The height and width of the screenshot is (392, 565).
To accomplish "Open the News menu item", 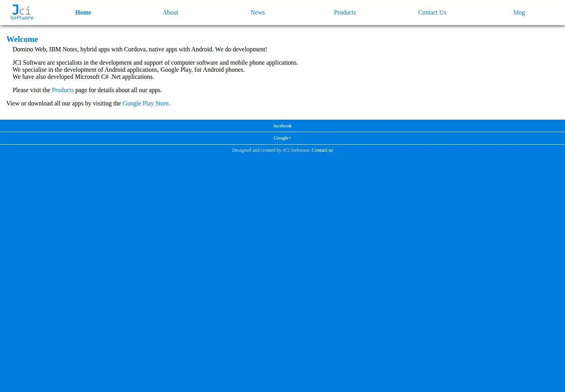I will pos(257,13).
